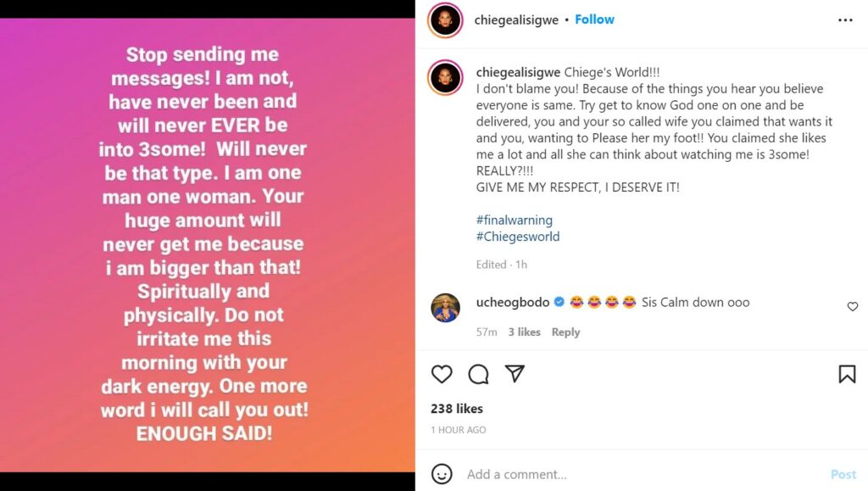The height and width of the screenshot is (491, 868).
Task: Open chiegealisigwe profile picture in header
Action: click(x=445, y=20)
